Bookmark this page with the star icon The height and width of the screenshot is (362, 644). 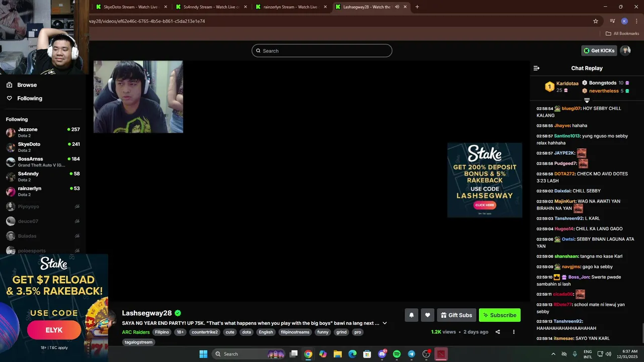(x=596, y=21)
